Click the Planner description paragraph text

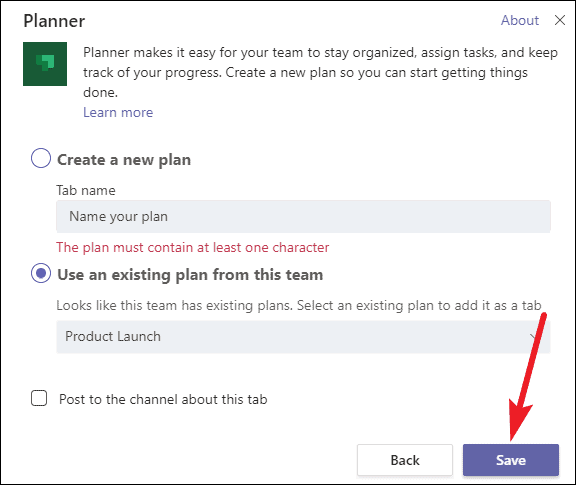point(320,72)
